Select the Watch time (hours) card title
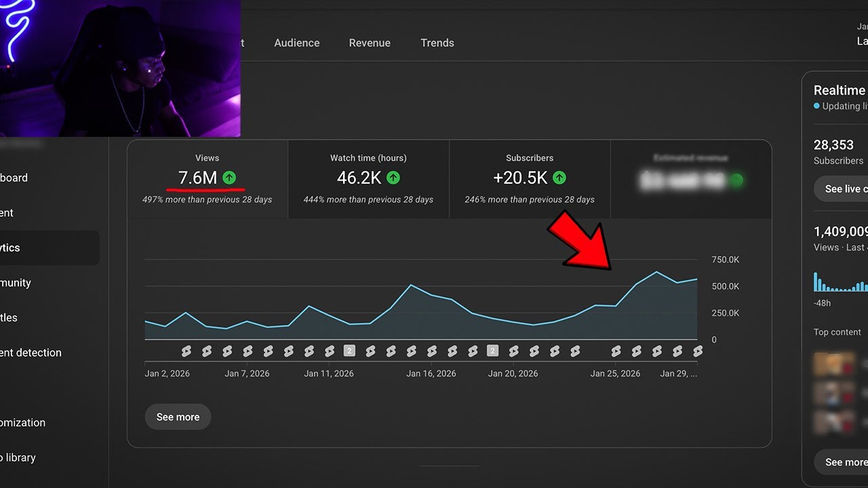 tap(368, 158)
